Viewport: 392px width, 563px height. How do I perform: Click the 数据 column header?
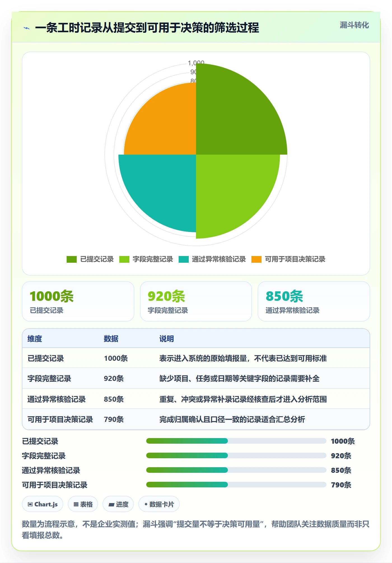pyautogui.click(x=111, y=339)
